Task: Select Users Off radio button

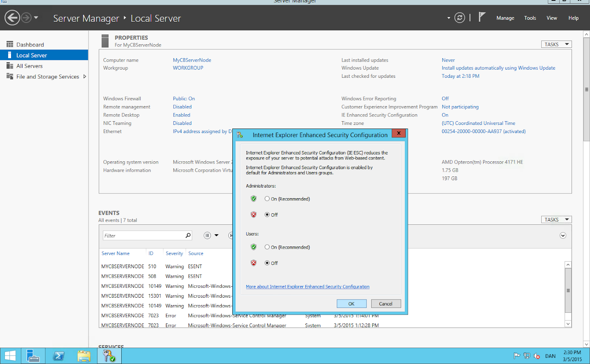Action: coord(267,263)
